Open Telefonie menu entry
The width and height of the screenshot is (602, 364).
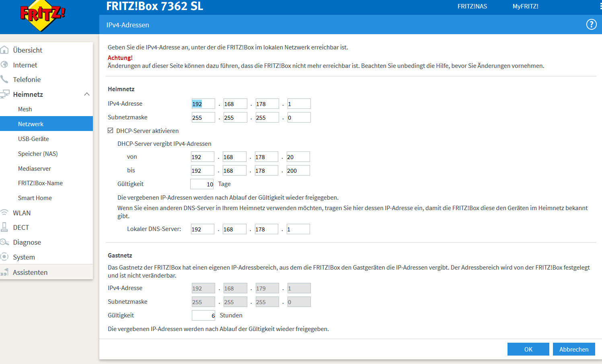(46, 79)
